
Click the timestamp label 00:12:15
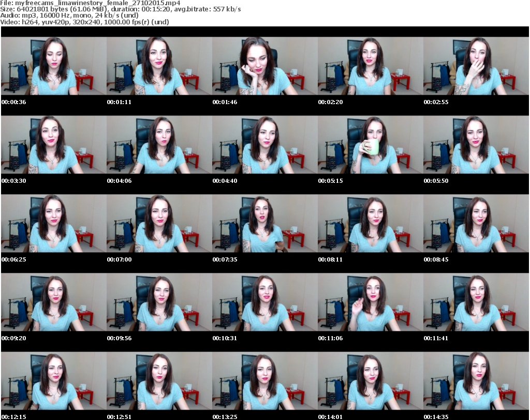coord(13,417)
